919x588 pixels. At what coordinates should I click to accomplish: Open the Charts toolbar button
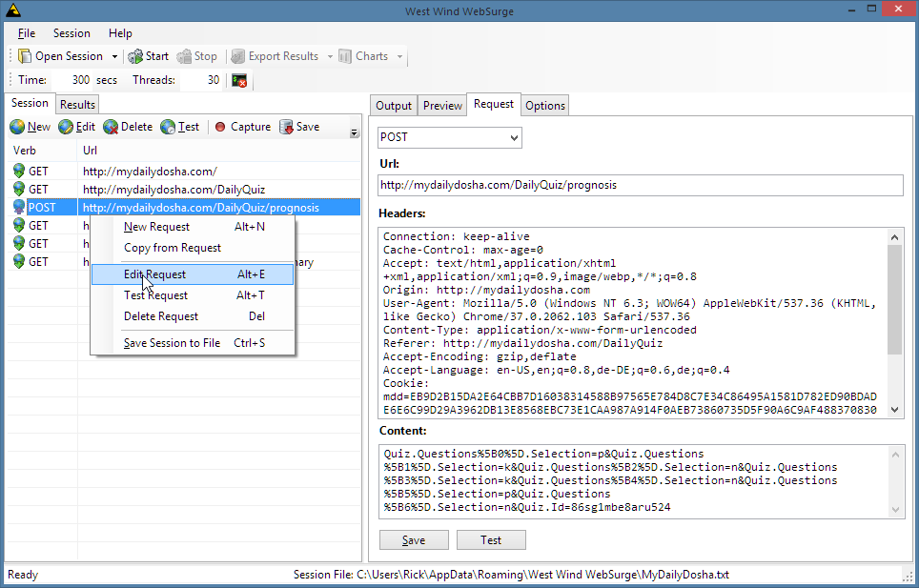[363, 56]
